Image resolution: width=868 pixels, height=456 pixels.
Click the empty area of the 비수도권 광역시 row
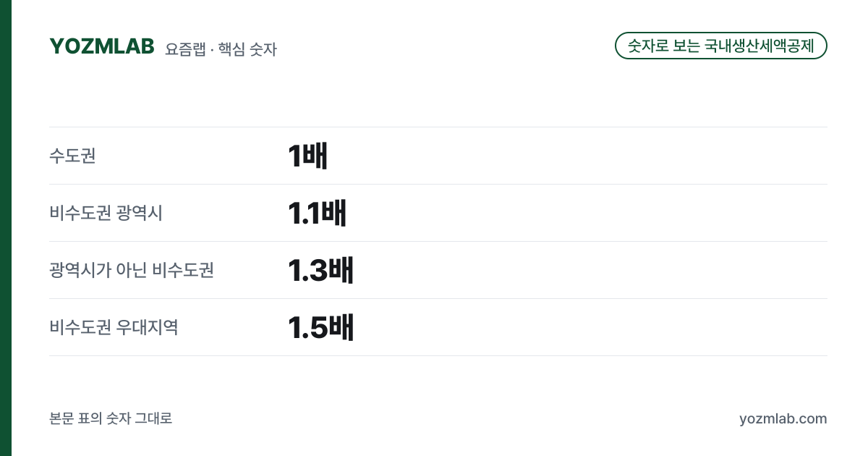click(x=586, y=213)
